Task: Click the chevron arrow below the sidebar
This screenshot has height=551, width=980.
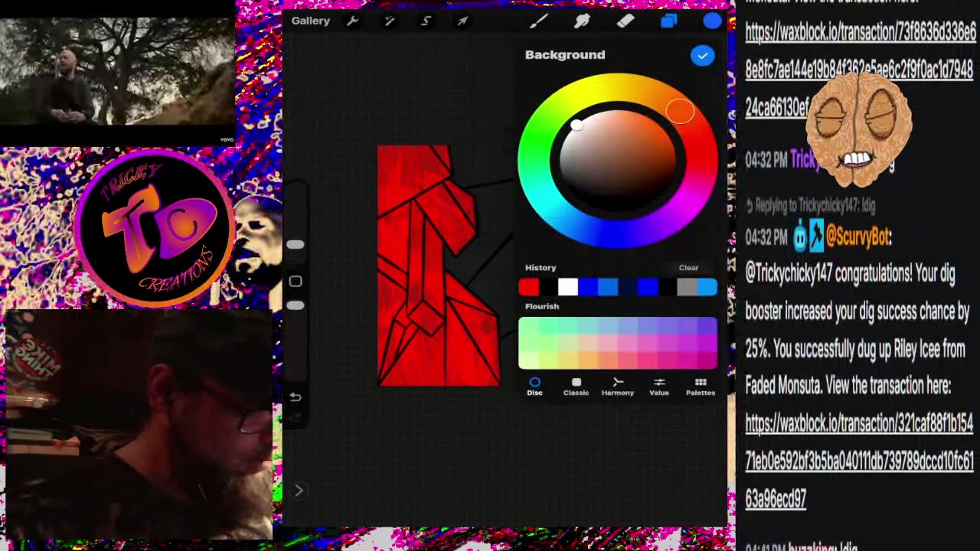Action: pyautogui.click(x=299, y=491)
